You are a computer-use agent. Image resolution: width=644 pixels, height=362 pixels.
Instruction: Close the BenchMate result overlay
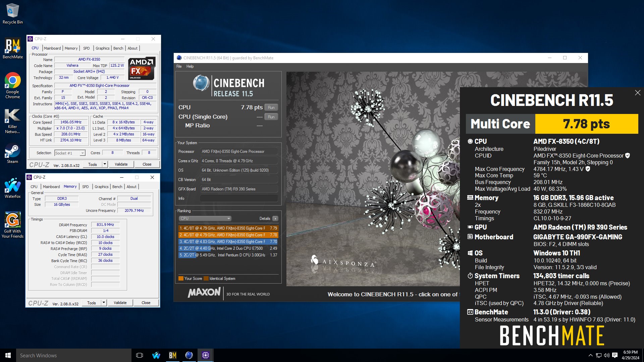point(638,93)
